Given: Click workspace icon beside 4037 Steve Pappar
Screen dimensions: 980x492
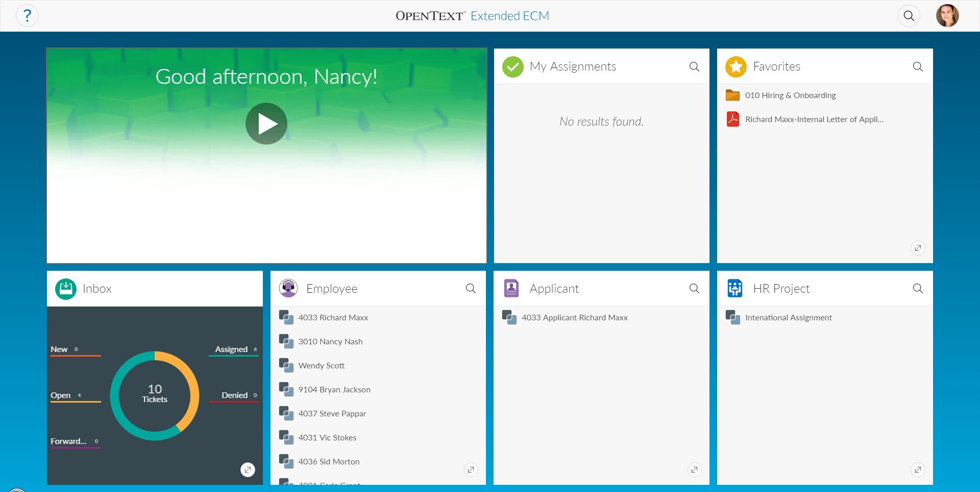Looking at the screenshot, I should 286,413.
